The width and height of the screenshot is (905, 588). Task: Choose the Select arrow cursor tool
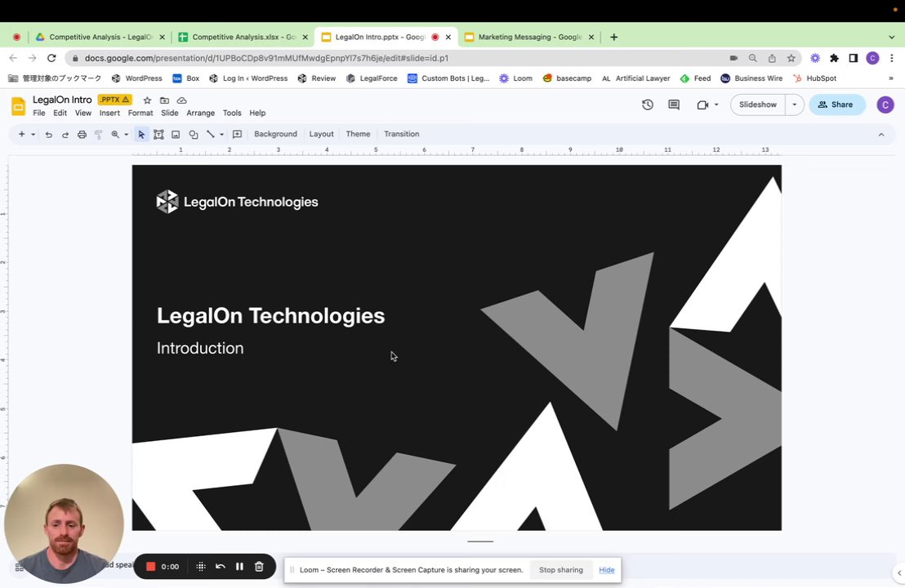(141, 135)
